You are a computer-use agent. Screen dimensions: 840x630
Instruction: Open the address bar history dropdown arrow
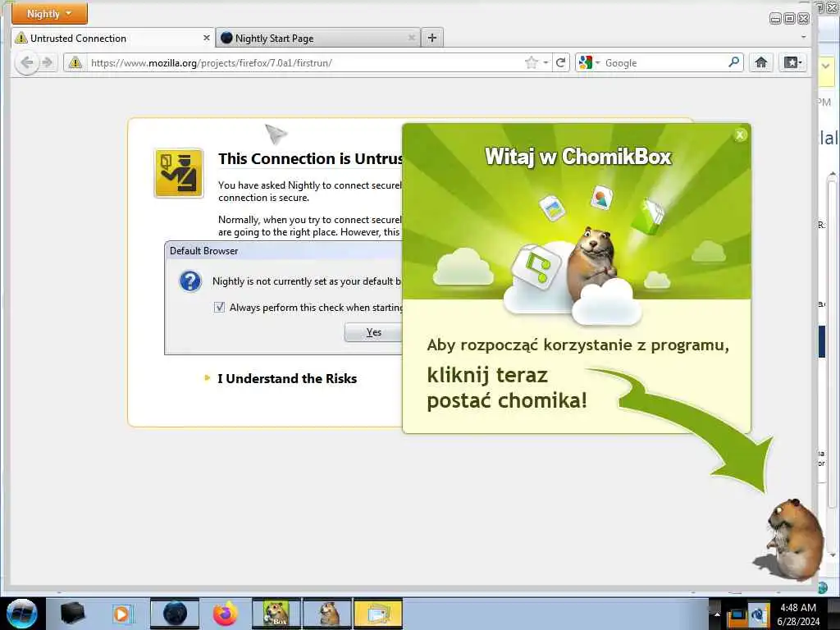[546, 62]
